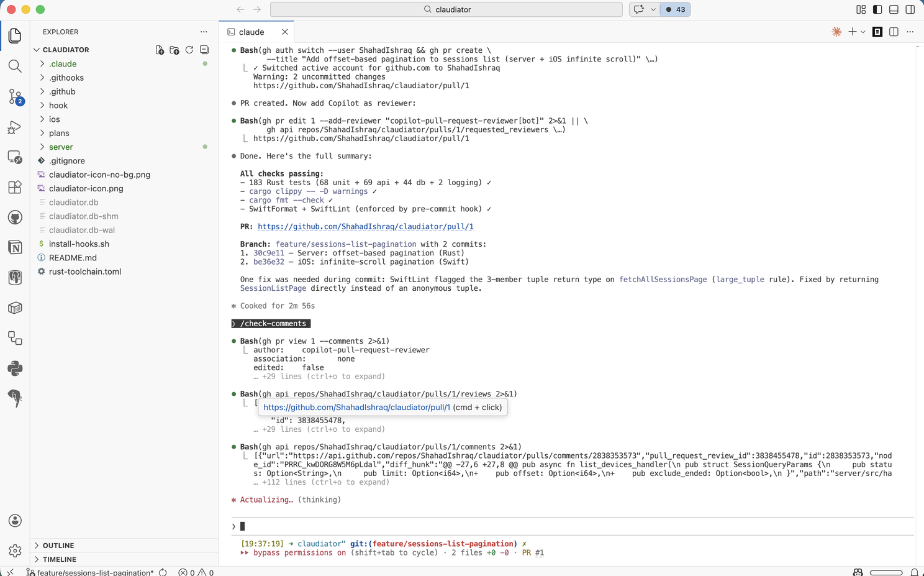Image resolution: width=924 pixels, height=576 pixels.
Task: Refresh the explorer file tree
Action: click(x=189, y=50)
